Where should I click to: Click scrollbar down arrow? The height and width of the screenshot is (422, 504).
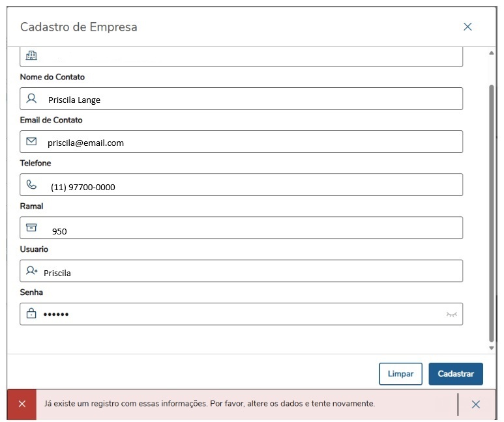492,348
